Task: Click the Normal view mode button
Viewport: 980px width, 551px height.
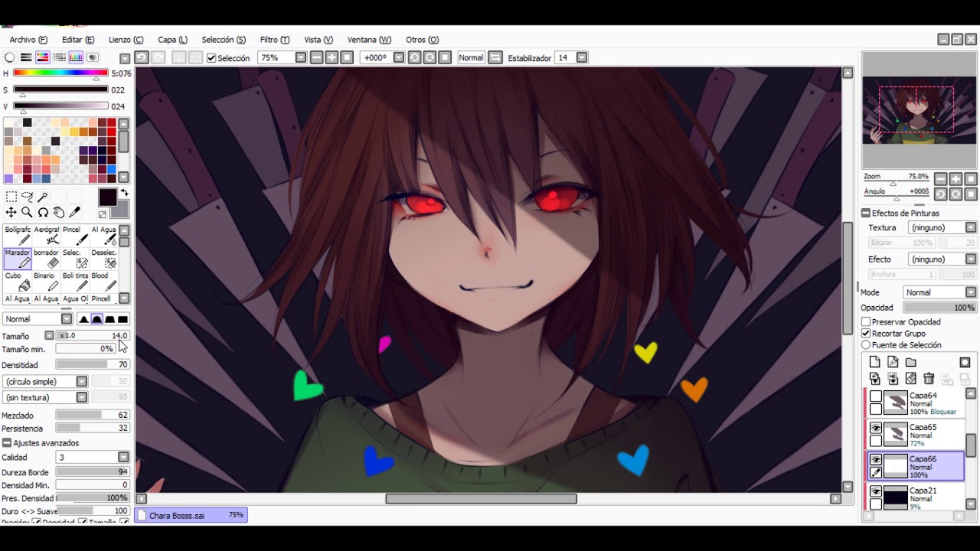Action: pyautogui.click(x=471, y=57)
